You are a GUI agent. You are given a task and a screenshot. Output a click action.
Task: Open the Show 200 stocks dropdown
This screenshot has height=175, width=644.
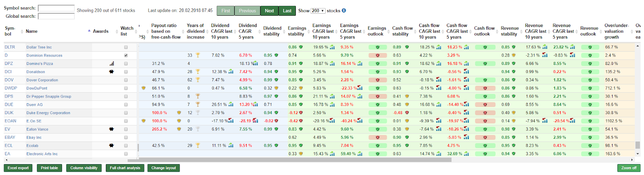click(318, 11)
